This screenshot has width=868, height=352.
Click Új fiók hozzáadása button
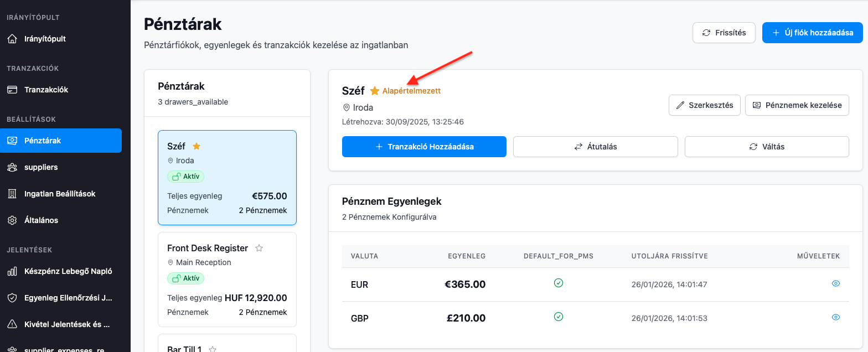tap(812, 33)
